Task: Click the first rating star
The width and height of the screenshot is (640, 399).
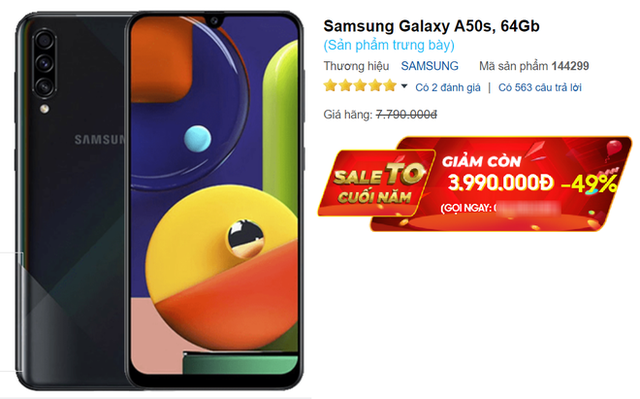Action: point(330,86)
